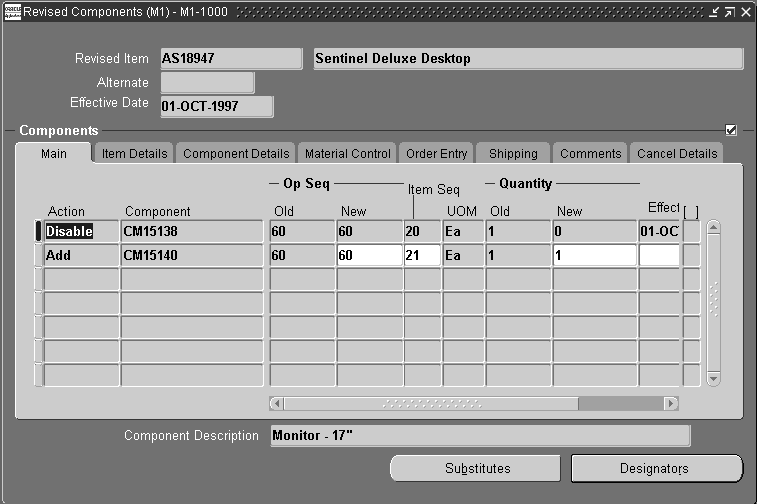Switch to the Shipping tab

tap(513, 154)
